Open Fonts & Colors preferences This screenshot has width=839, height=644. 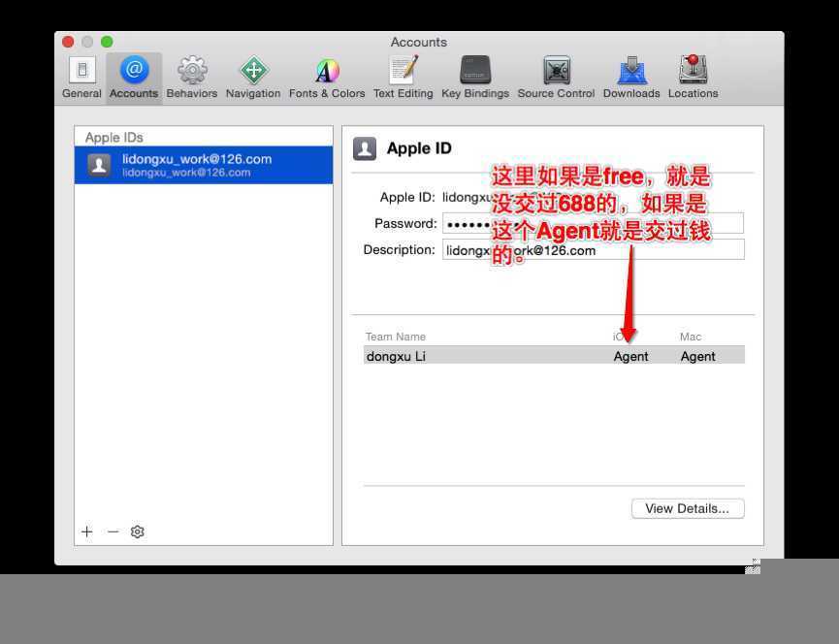pos(327,78)
